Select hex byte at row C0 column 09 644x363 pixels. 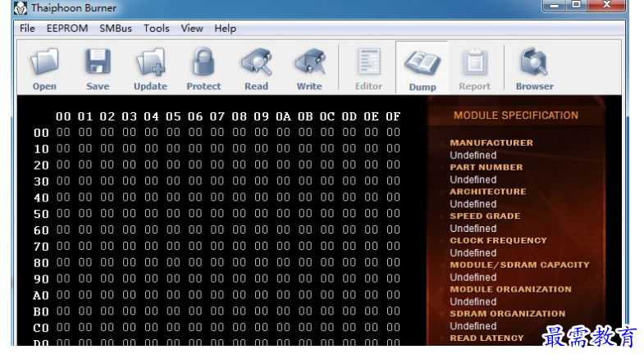261,327
